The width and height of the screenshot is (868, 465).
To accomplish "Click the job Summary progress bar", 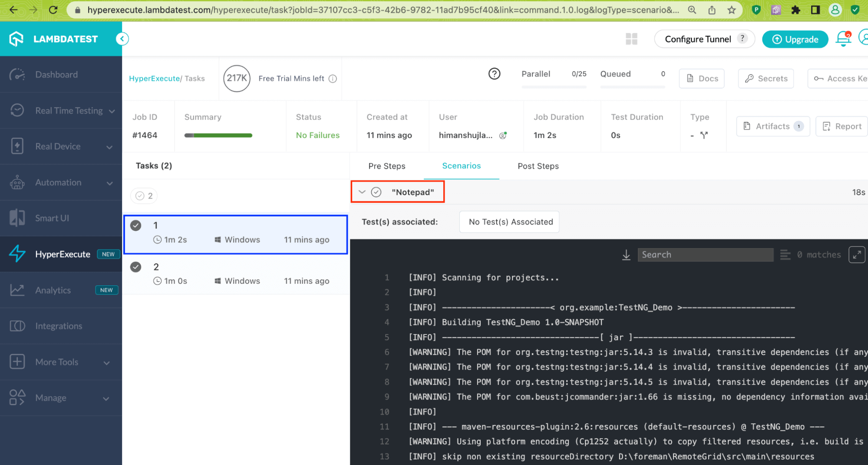I will (x=218, y=135).
